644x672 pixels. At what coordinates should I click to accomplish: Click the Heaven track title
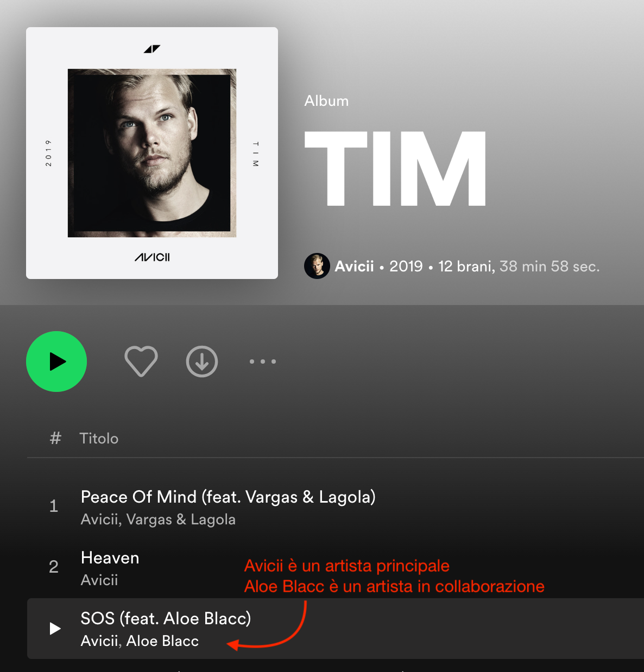pos(110,558)
